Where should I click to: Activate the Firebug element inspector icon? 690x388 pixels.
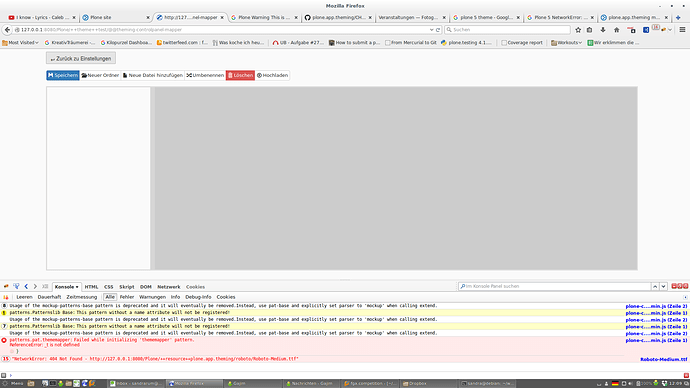pos(16,286)
